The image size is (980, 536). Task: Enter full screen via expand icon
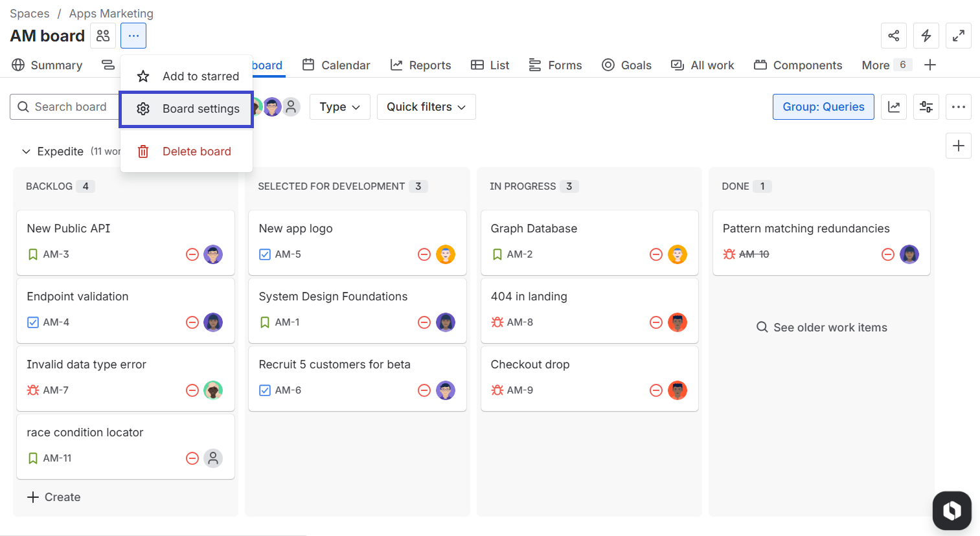click(959, 36)
